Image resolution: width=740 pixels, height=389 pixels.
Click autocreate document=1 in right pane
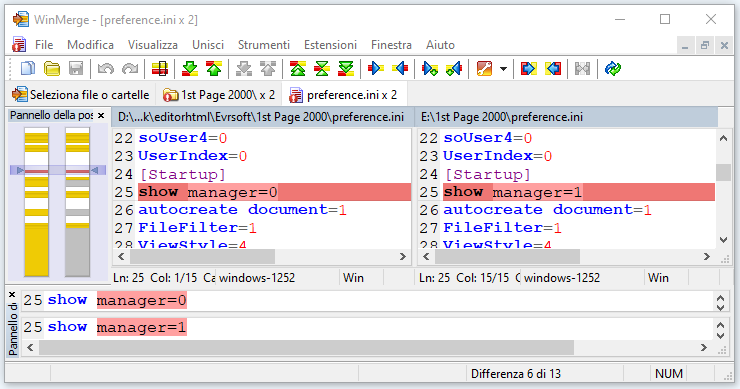coord(547,210)
